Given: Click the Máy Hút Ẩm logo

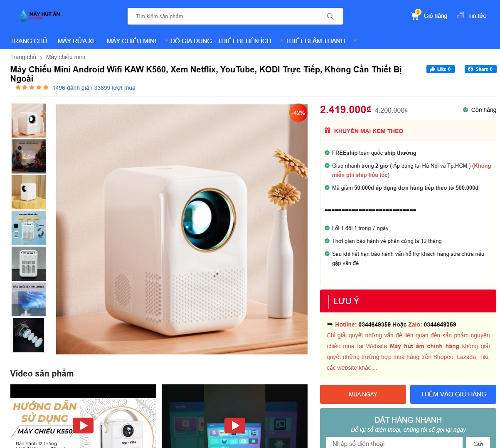Looking at the screenshot, I should pos(39,16).
